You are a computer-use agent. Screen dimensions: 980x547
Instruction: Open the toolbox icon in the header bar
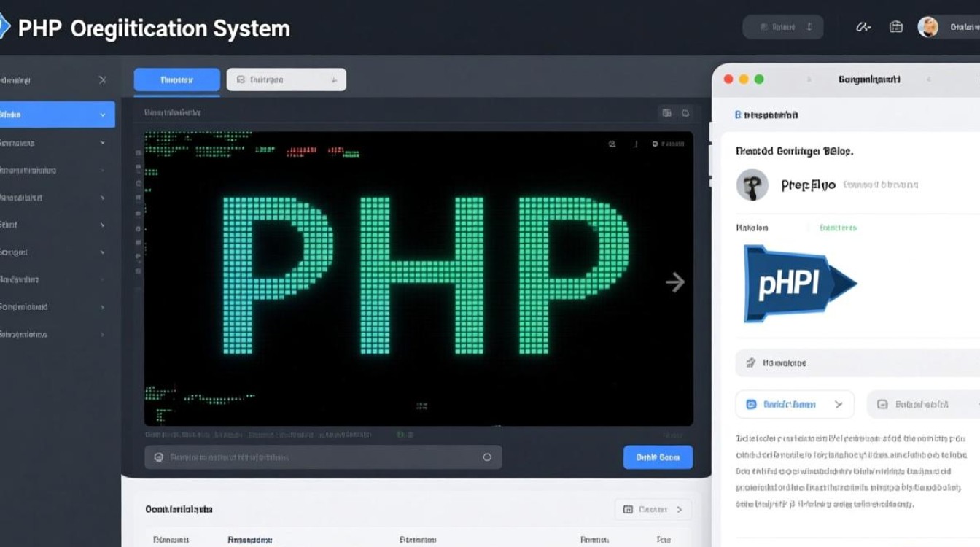point(896,26)
